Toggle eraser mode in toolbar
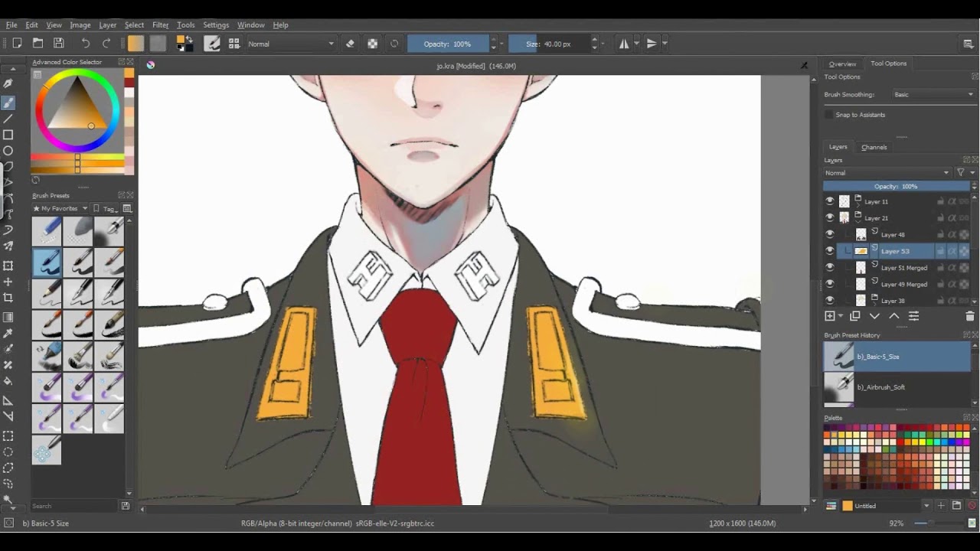The image size is (980, 551). (x=350, y=44)
